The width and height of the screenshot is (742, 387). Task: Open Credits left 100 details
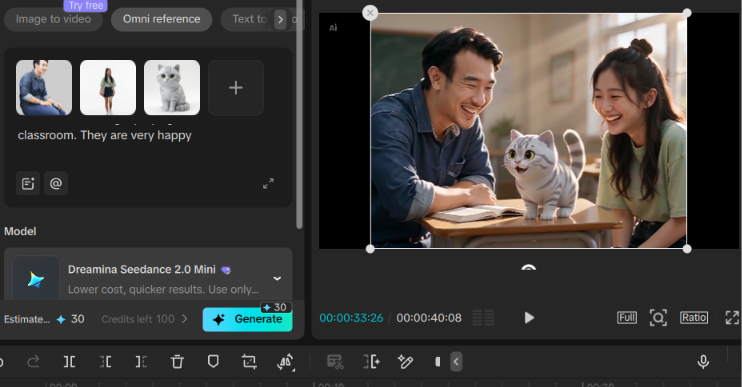click(x=144, y=319)
